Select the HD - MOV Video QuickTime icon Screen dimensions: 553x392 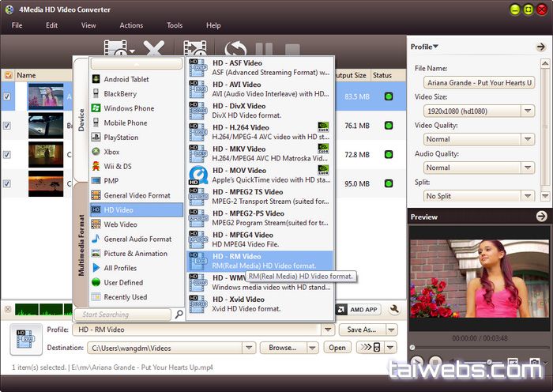pyautogui.click(x=199, y=175)
